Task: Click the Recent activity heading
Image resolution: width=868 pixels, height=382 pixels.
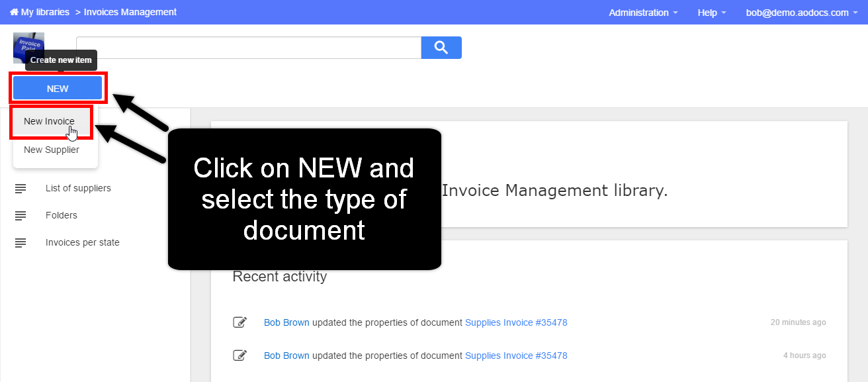Action: 280,277
